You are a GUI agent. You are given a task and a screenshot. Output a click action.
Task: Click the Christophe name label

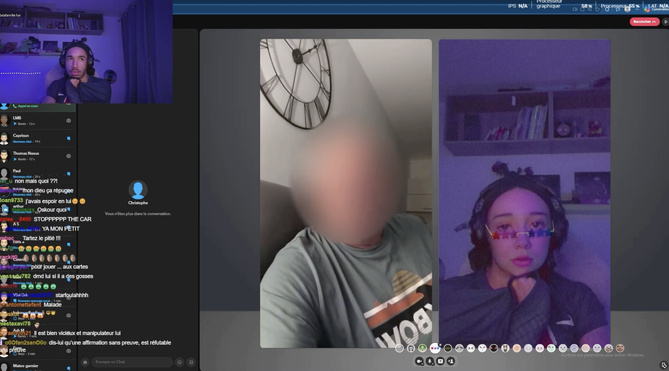pyautogui.click(x=138, y=203)
